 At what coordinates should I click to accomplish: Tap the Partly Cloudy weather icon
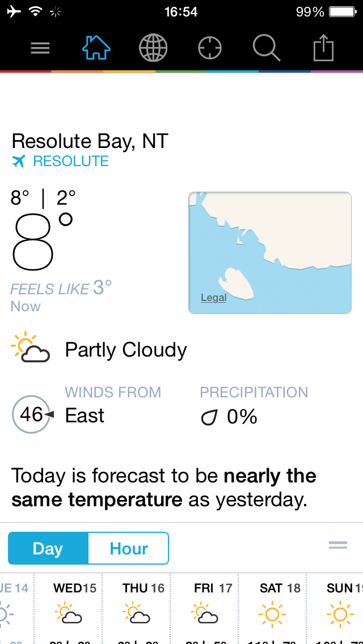pos(31,348)
